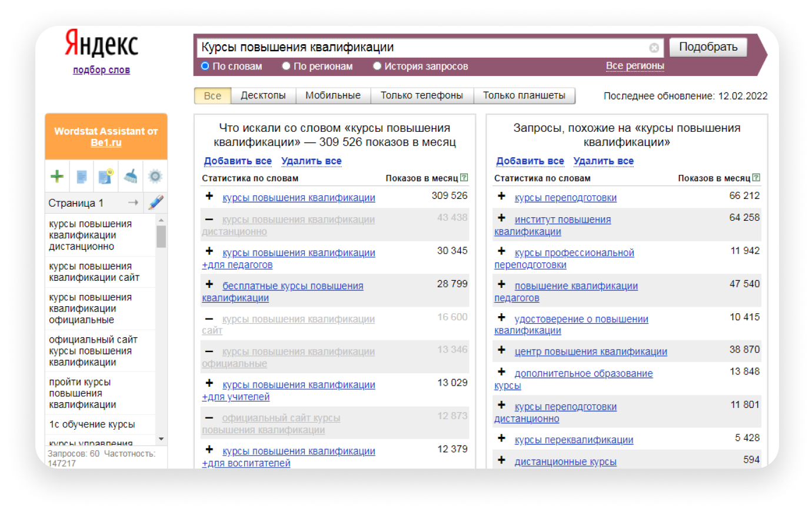Click the Яндекс logo
The height and width of the screenshot is (511, 812).
[x=101, y=45]
